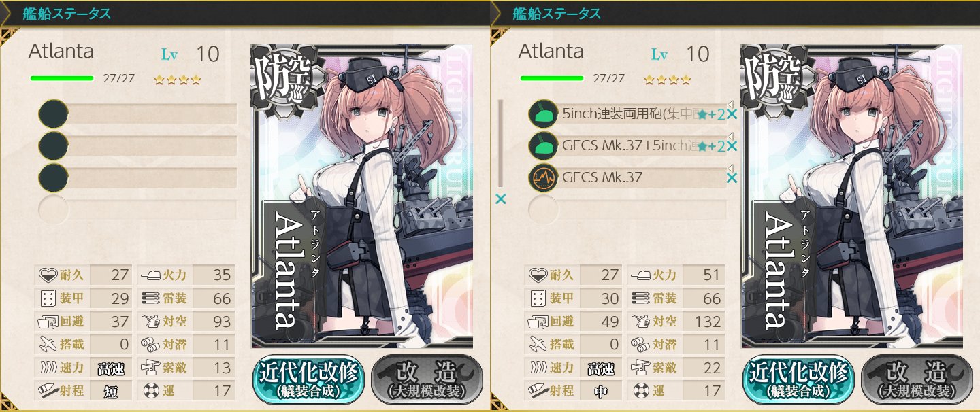
Task: Select the first empty dark equipment slot circle
Action: coord(54,114)
